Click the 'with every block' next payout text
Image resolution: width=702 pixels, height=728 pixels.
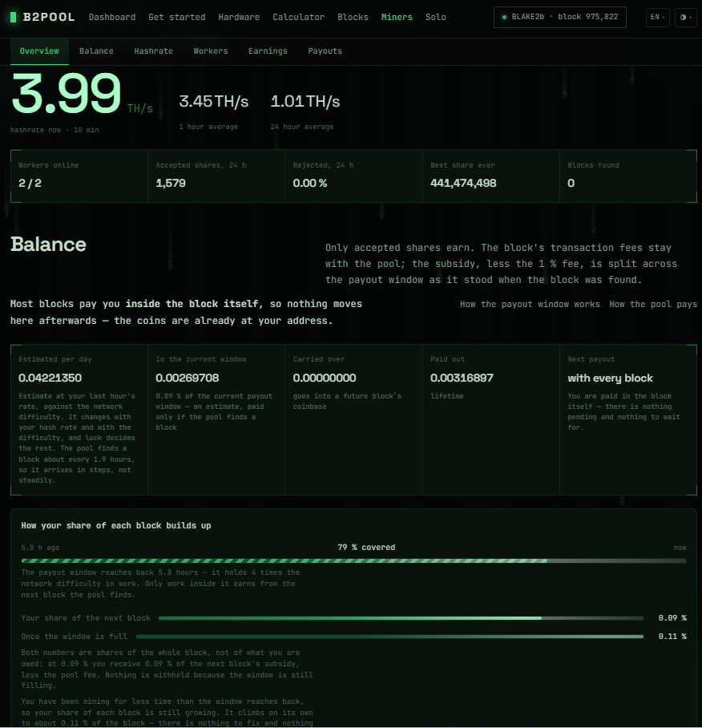click(x=610, y=378)
